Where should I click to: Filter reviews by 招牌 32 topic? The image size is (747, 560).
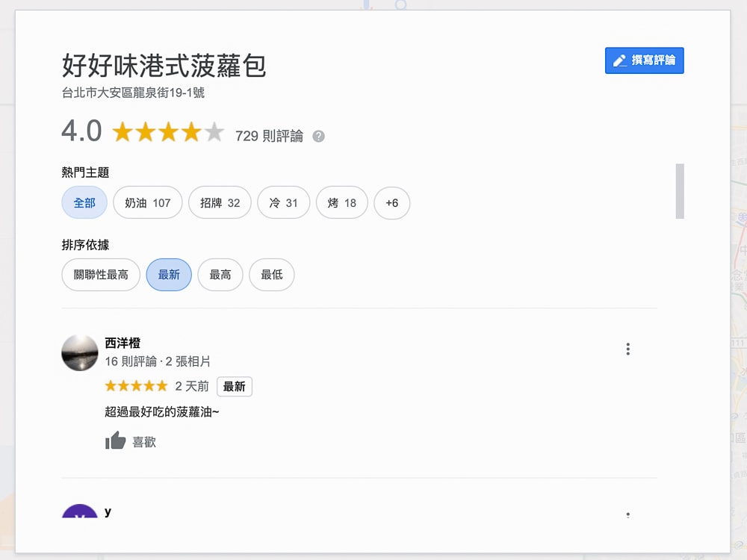220,202
